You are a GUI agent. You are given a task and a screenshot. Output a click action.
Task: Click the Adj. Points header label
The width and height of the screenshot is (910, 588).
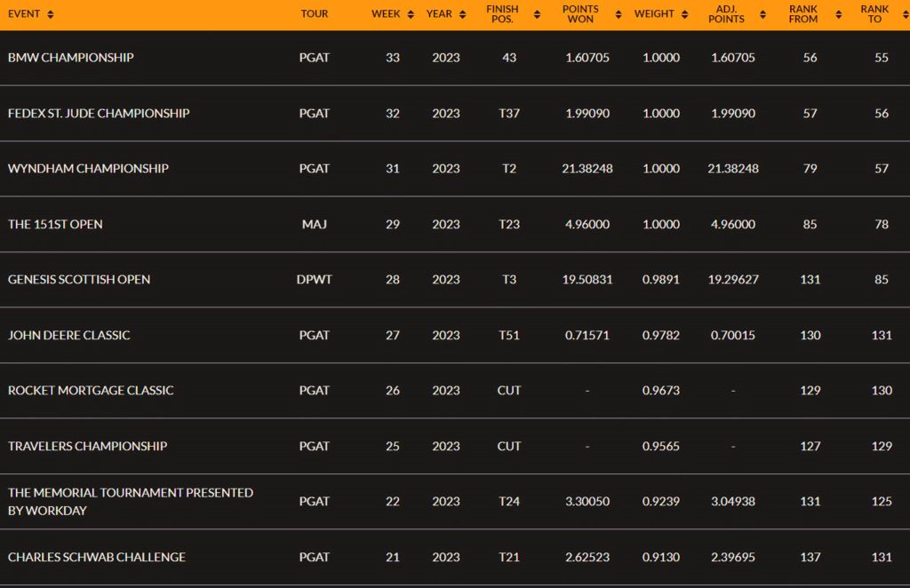[x=727, y=14]
